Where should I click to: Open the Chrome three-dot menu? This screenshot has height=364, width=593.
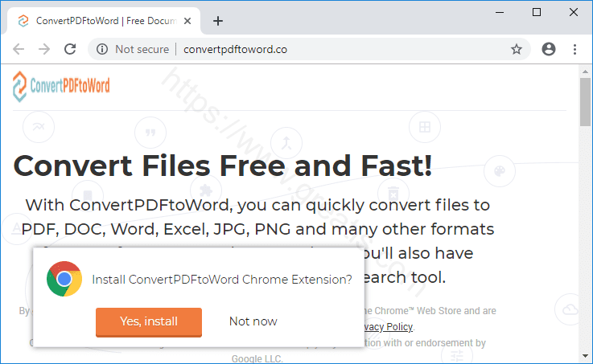574,49
